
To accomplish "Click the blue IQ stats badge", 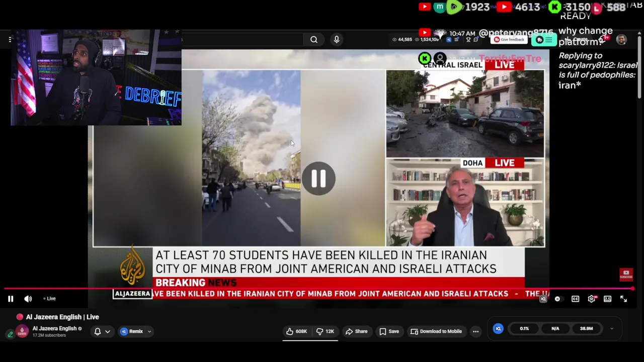I will [498, 329].
